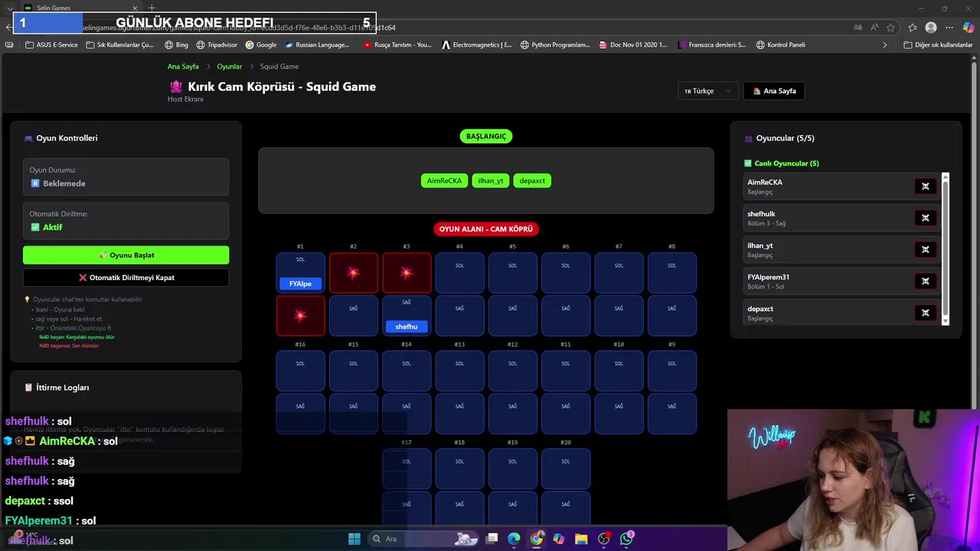Switch to Chrome in the taskbar

(537, 539)
